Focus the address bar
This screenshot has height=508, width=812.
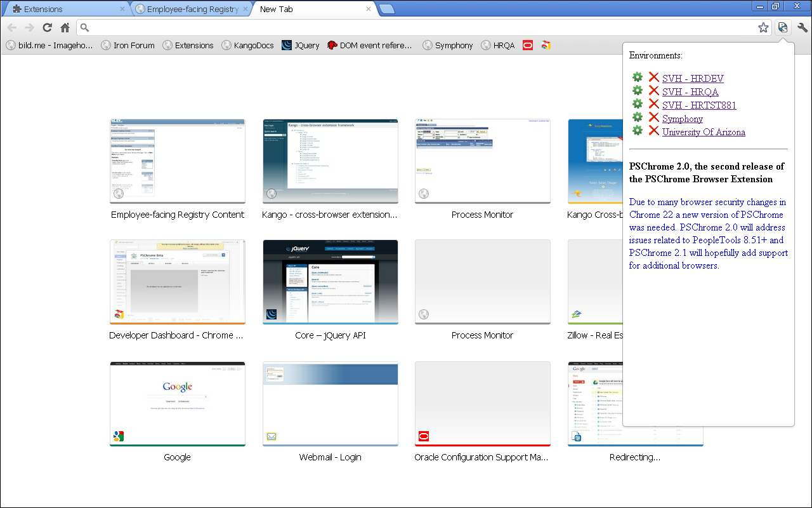coord(424,27)
